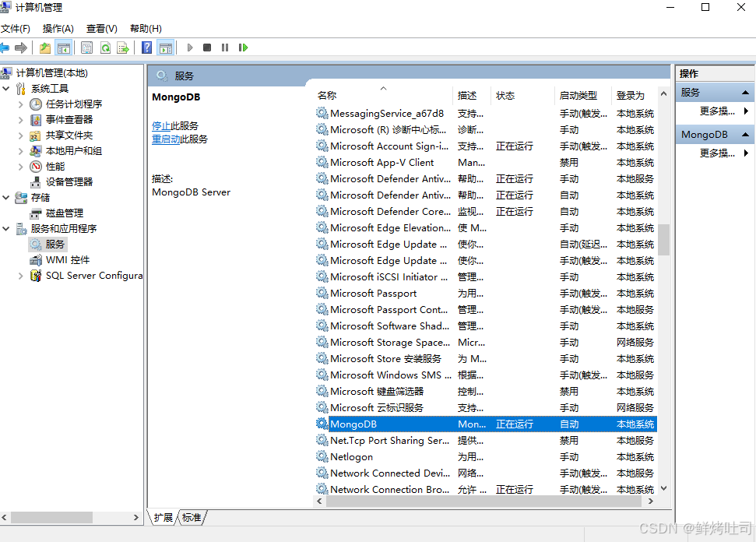Select the MongoDB service row

(x=486, y=424)
